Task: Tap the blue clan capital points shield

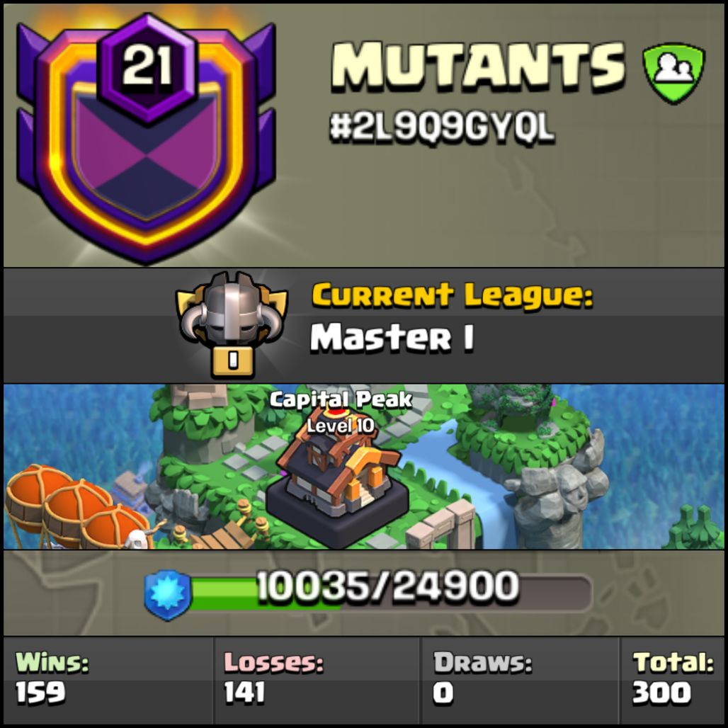Action: [x=168, y=595]
